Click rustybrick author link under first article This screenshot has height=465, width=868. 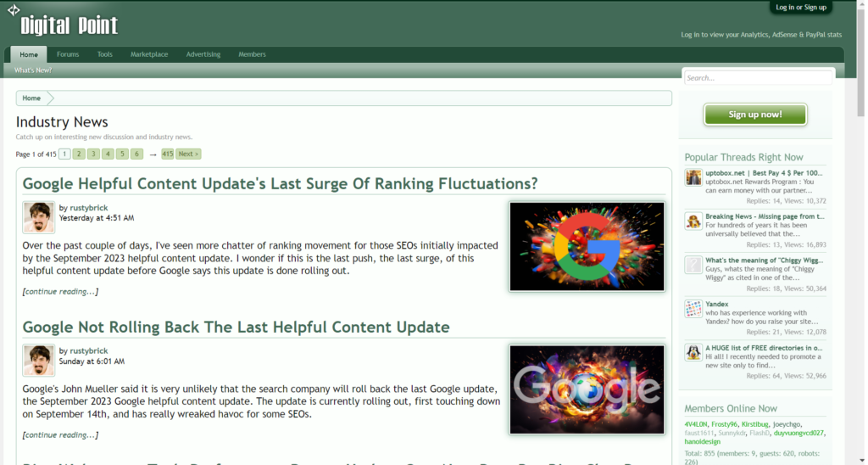coord(88,208)
